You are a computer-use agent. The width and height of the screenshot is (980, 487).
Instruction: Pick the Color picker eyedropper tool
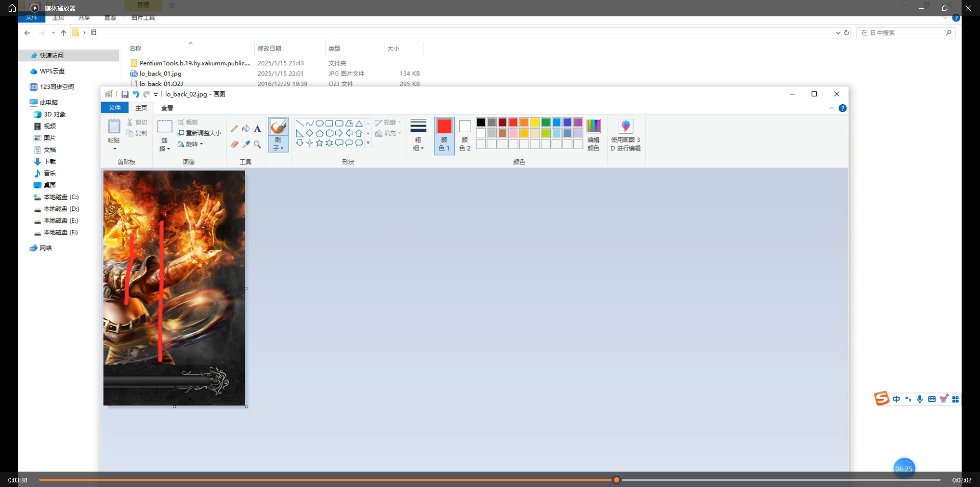tap(246, 144)
